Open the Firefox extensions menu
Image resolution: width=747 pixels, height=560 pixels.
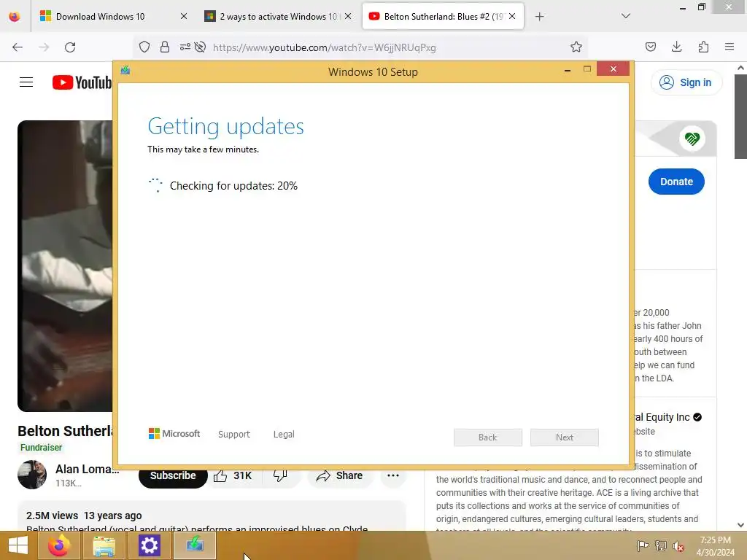point(703,47)
